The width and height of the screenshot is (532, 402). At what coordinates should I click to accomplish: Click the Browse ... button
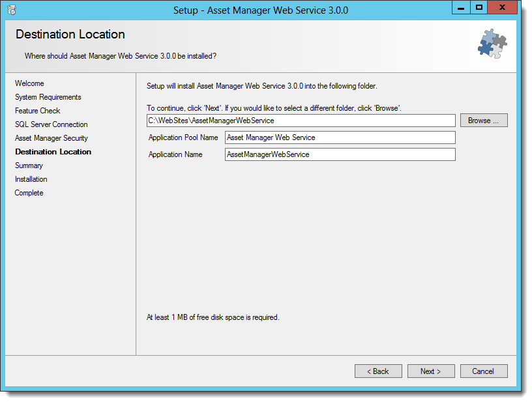[484, 121]
